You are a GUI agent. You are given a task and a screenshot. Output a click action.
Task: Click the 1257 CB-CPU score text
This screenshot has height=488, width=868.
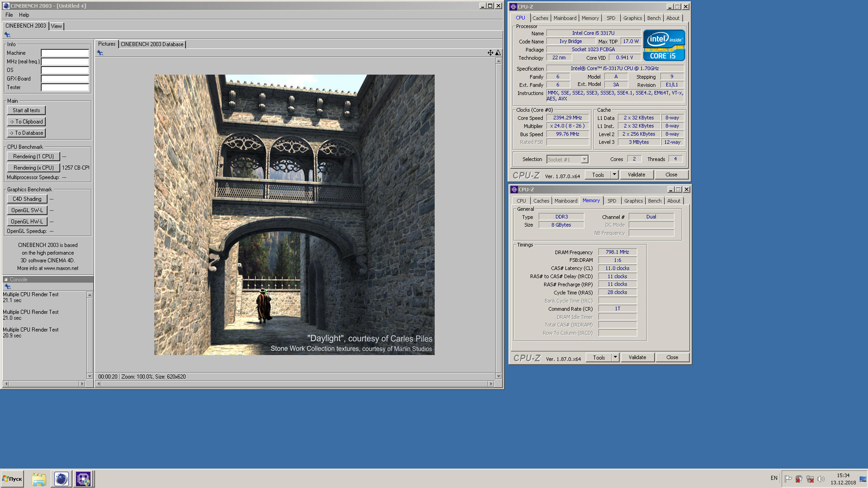76,168
